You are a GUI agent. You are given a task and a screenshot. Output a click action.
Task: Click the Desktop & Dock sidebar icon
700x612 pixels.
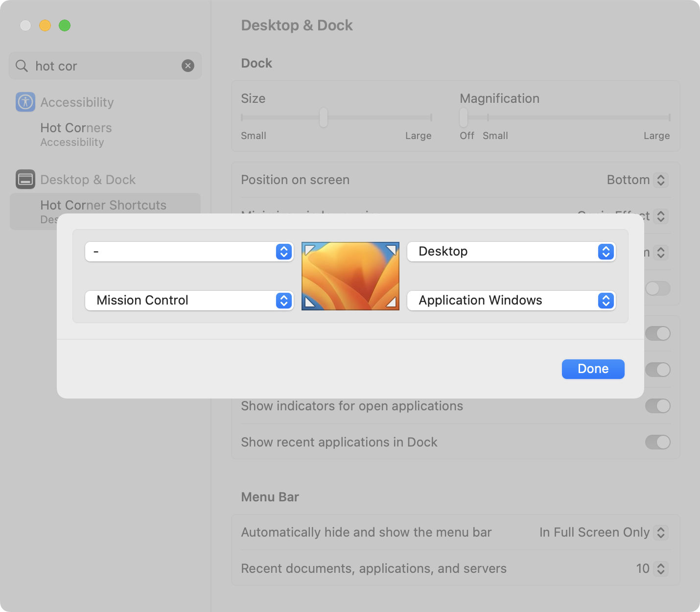(x=25, y=179)
